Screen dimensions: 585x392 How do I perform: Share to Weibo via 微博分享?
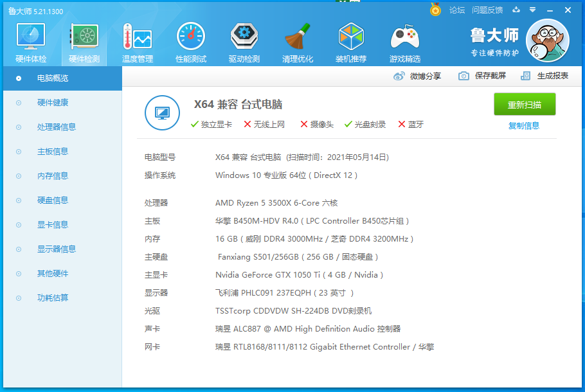417,76
